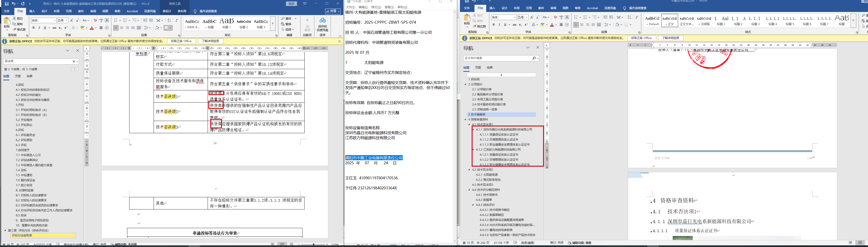The image size is (868, 247).
Task: Click the Sort icon in left Word ribbon
Action: coord(169,21)
